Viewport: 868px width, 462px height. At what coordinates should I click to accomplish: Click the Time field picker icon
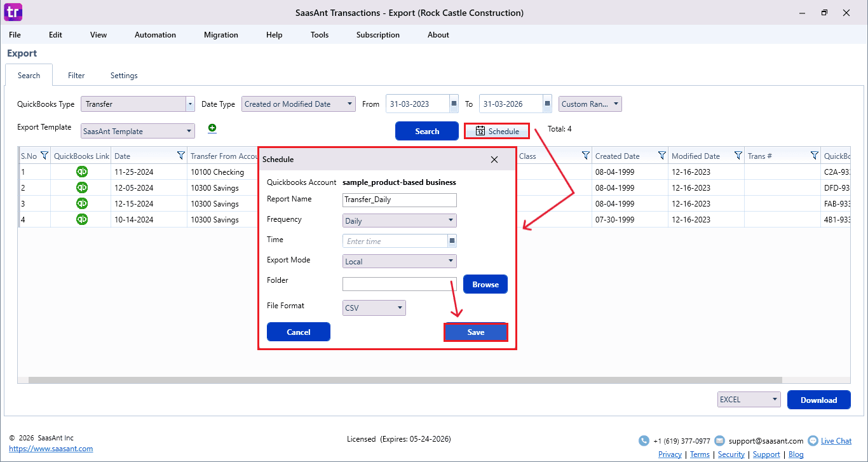452,241
